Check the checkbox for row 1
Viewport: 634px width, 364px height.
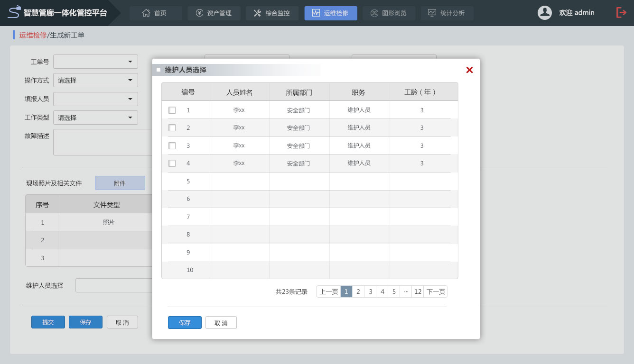172,110
